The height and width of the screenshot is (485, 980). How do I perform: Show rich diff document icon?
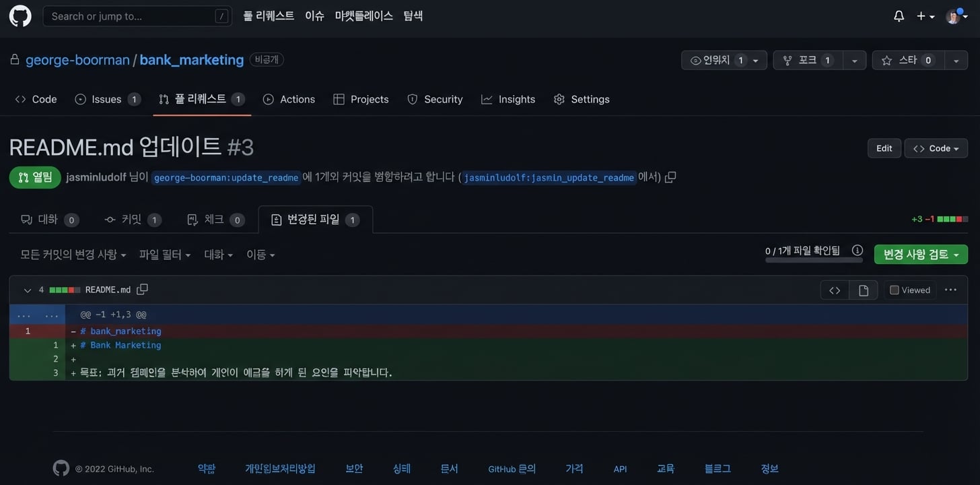coord(864,290)
